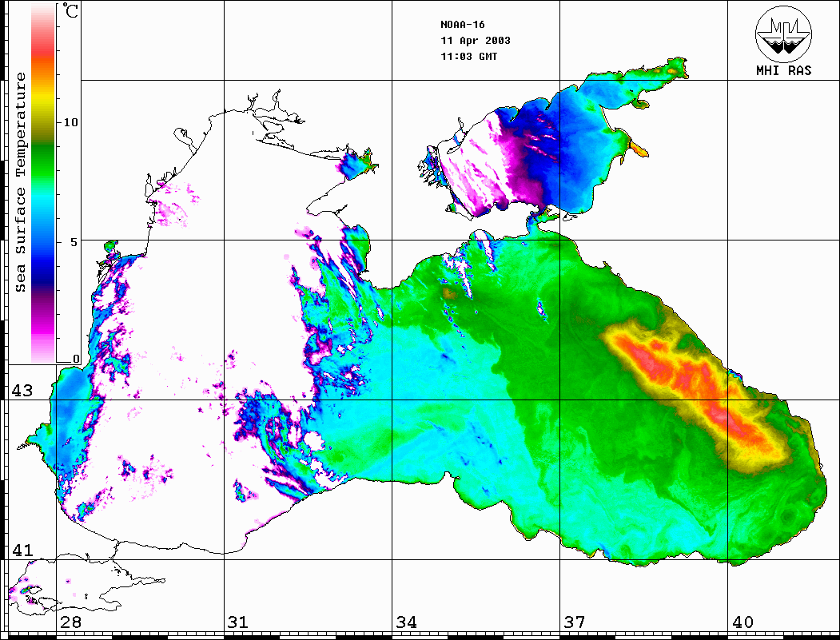Click the longitude label 34

click(x=406, y=622)
